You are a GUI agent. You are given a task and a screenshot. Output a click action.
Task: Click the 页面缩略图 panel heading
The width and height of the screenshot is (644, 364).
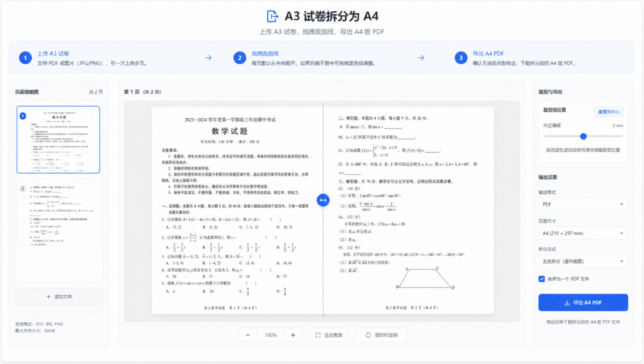tap(27, 92)
